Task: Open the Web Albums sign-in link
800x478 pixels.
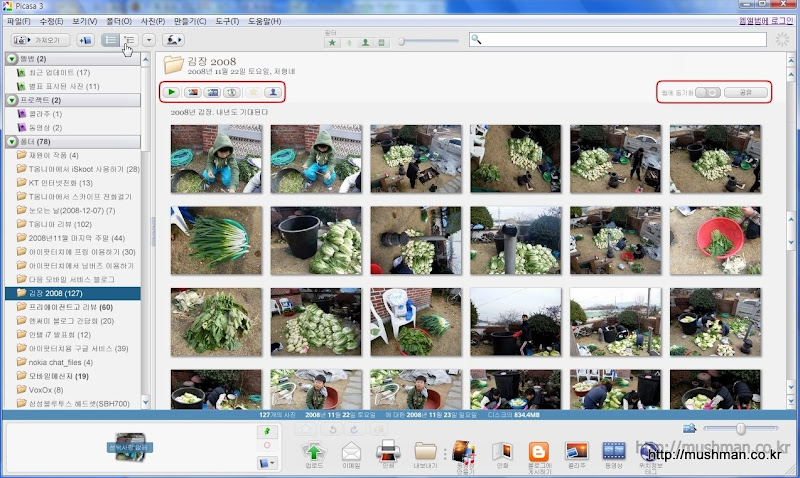Action: click(766, 21)
